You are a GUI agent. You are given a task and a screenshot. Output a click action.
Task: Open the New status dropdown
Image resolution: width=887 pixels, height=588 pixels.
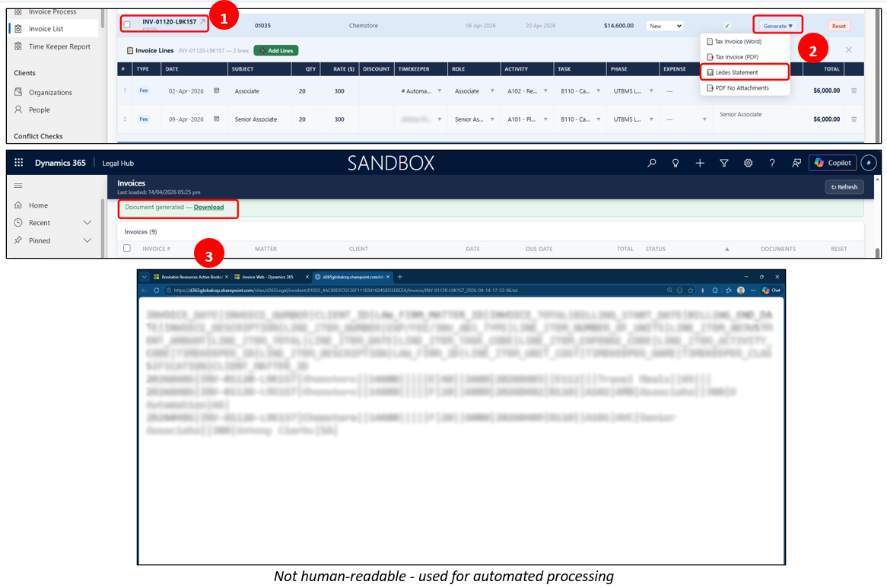point(665,26)
